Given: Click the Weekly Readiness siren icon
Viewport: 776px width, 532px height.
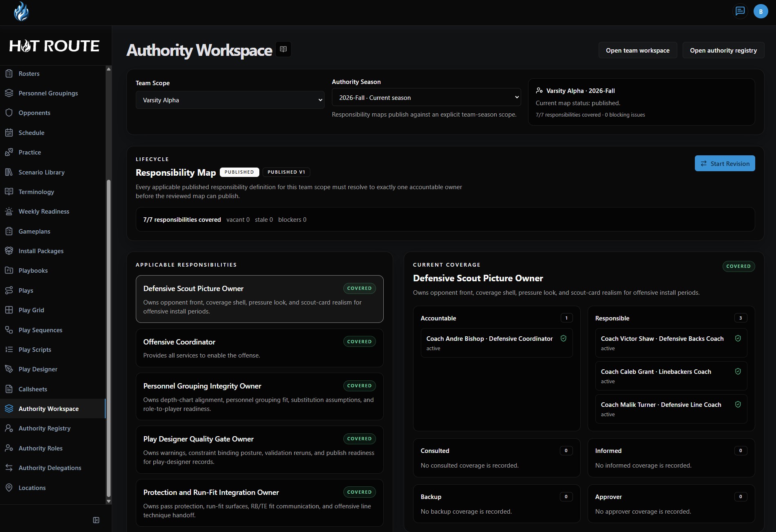Looking at the screenshot, I should 9,211.
